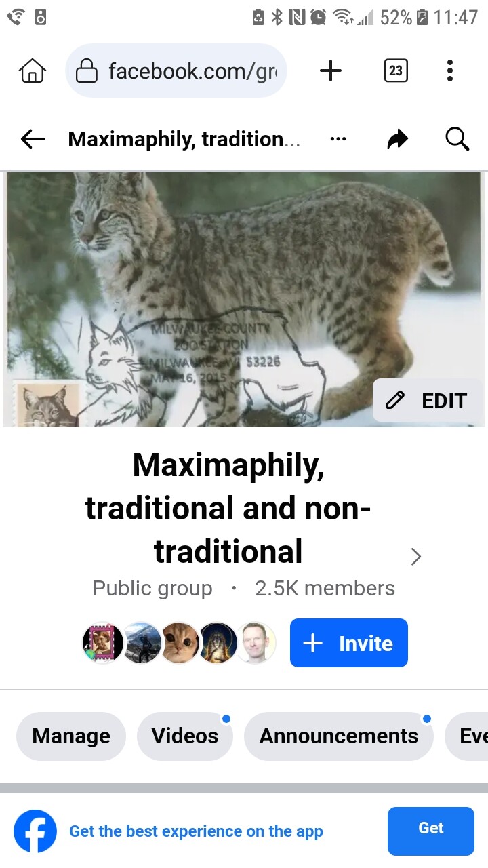Open the tab switcher showing 23 tabs

click(396, 71)
